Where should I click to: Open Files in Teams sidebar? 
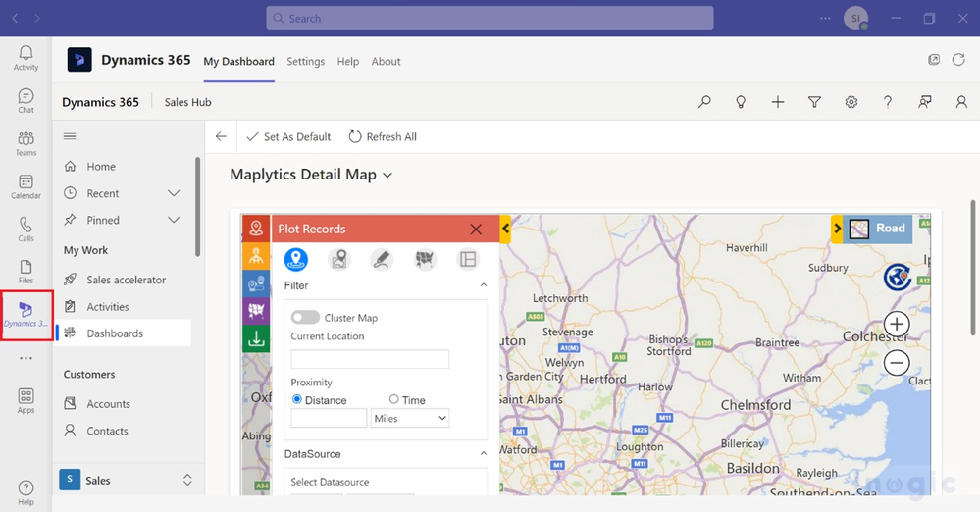26,272
